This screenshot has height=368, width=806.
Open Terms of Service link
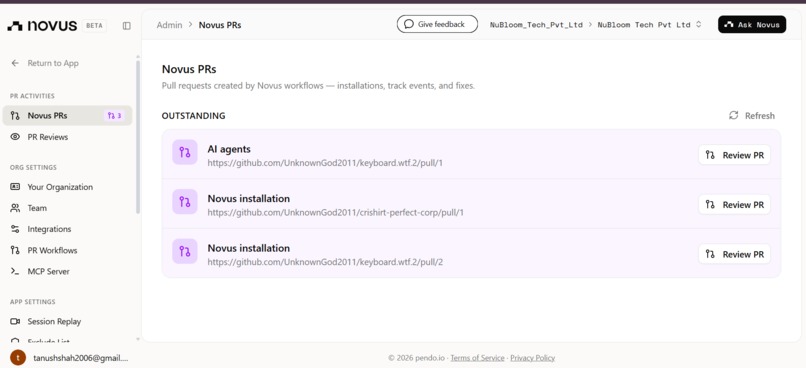477,358
